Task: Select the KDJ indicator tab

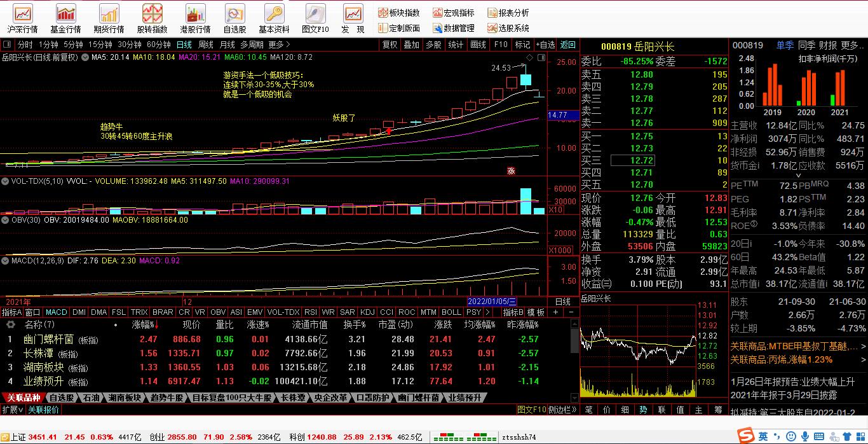Action: click(367, 312)
